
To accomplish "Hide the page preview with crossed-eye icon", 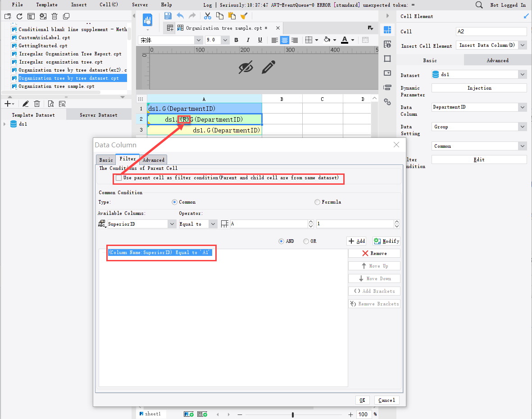I will coord(246,67).
